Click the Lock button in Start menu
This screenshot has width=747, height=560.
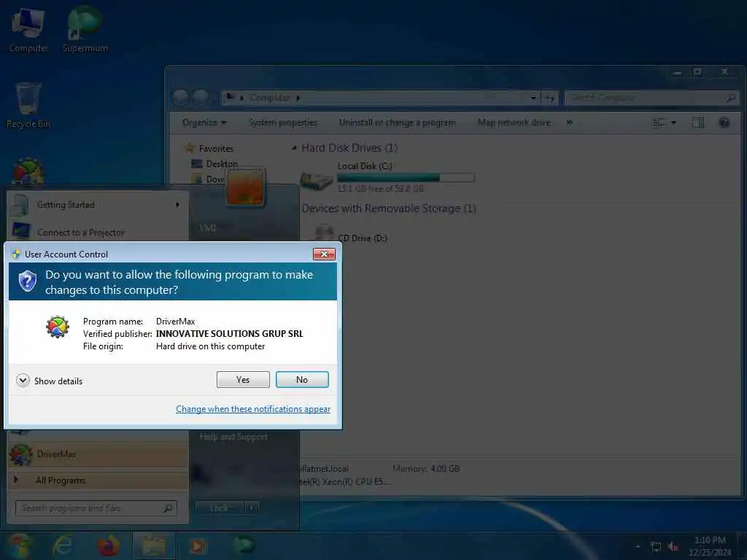tap(220, 508)
